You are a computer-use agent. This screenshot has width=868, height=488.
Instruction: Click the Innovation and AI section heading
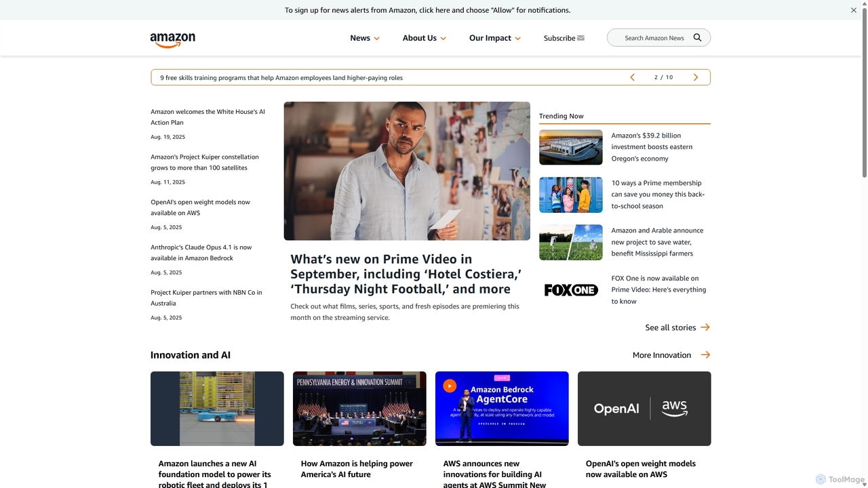[x=191, y=355]
